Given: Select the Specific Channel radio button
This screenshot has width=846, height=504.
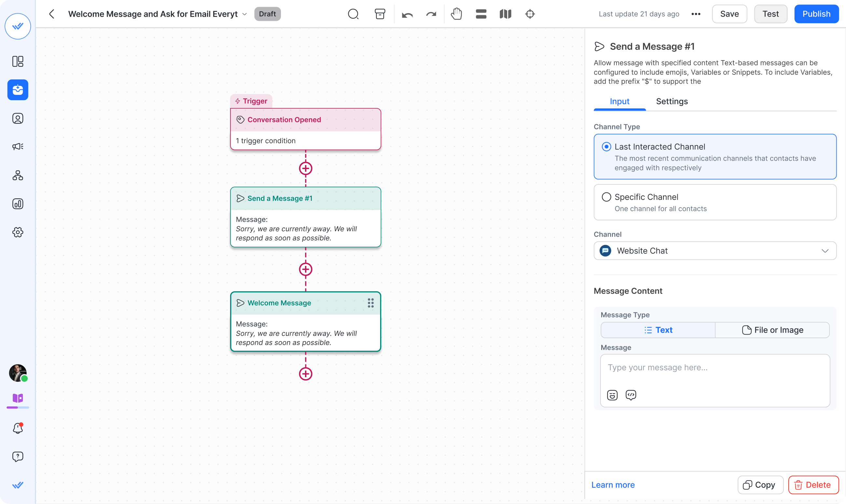Looking at the screenshot, I should click(606, 197).
